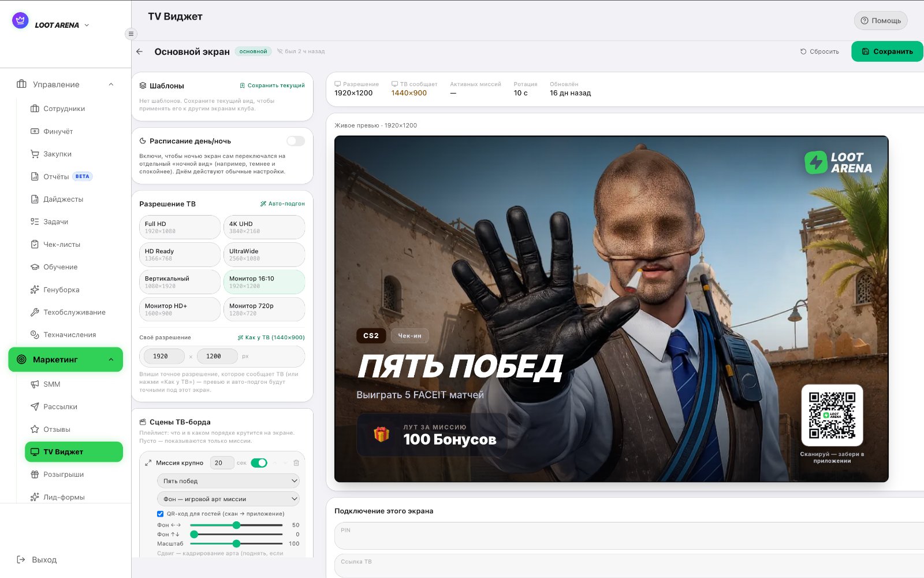Select the HD Ready 1366×768 preset
This screenshot has height=578, width=924.
[180, 254]
